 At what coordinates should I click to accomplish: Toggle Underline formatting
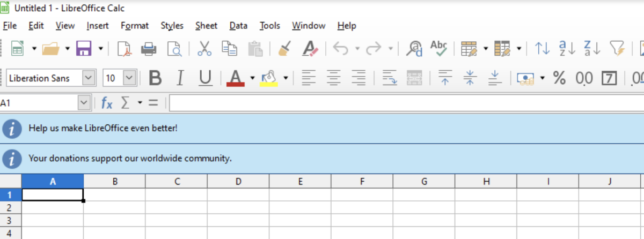[x=205, y=79]
